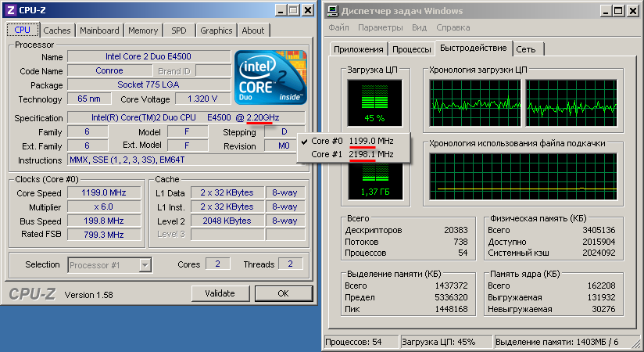Image resolution: width=644 pixels, height=352 pixels.
Task: Close the Windows Task Manager window
Action: coord(631,10)
